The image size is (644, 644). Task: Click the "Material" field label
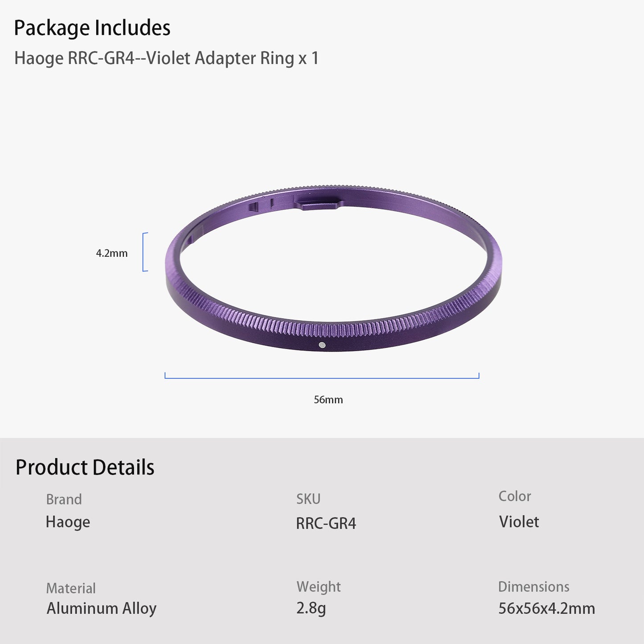click(71, 588)
